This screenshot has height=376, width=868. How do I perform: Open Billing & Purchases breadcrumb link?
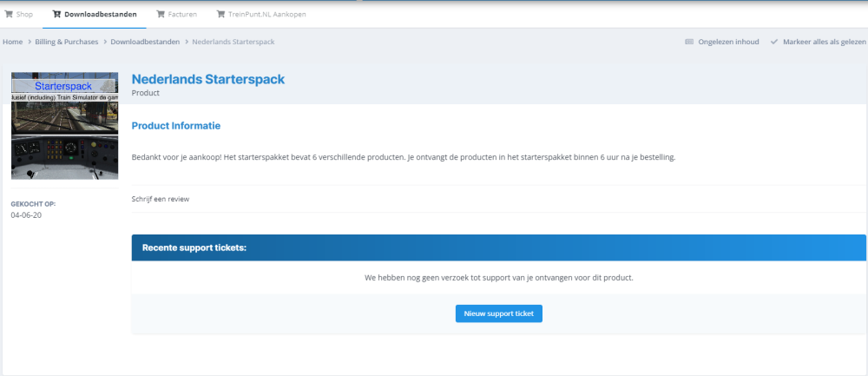click(x=68, y=41)
